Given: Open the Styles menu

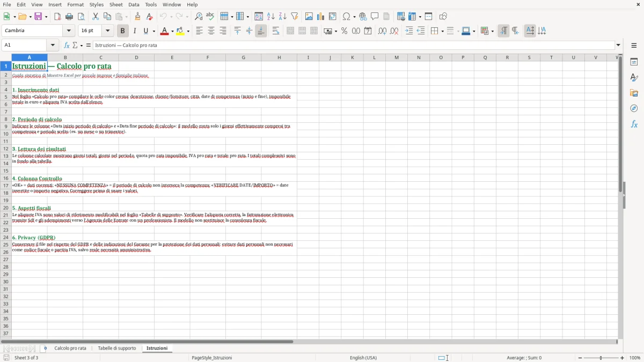Looking at the screenshot, I should pos(97,4).
